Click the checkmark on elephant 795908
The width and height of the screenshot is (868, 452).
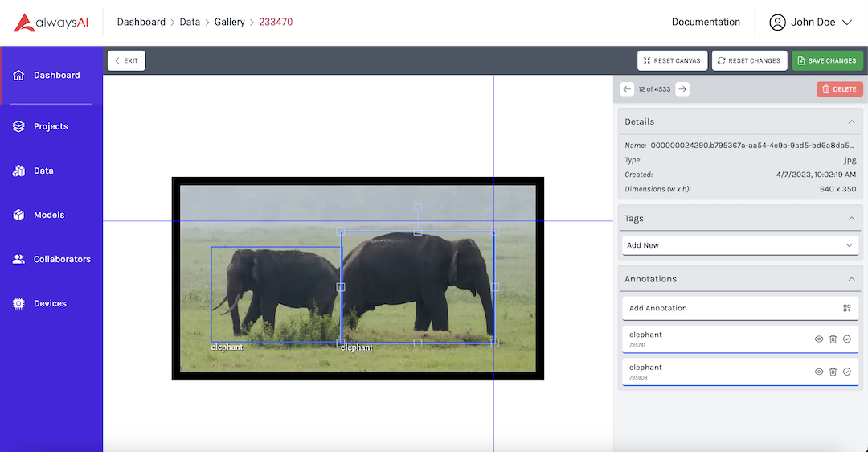[847, 372]
